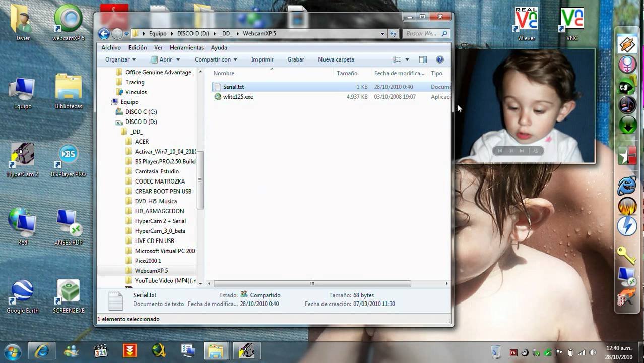
Task: Click the lightning bolt icon in the right dock
Action: click(x=627, y=226)
